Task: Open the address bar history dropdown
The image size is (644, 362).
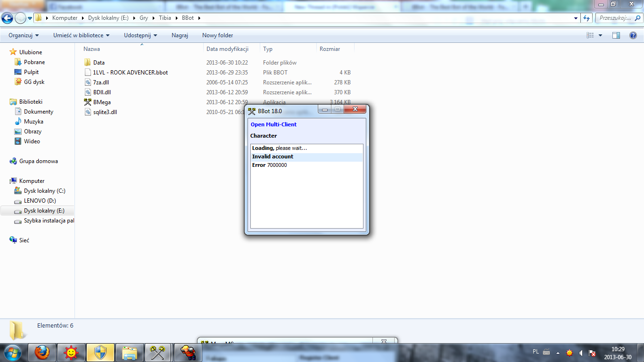Action: 576,18
